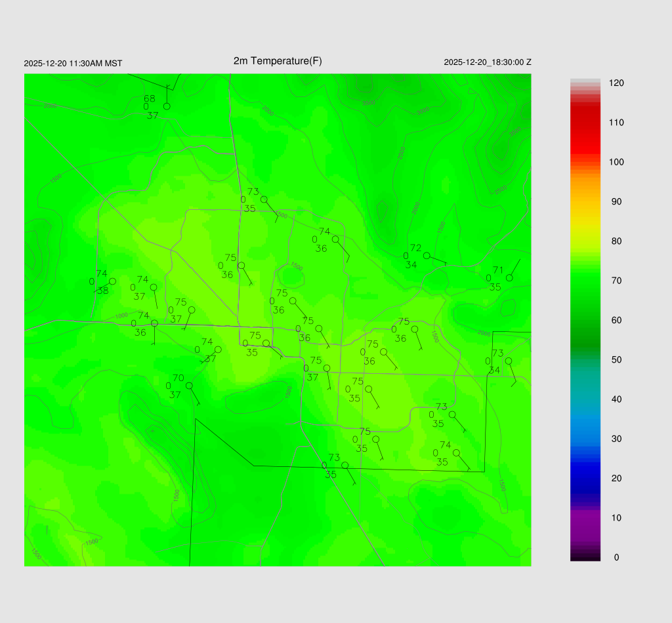Click the 72°F station circle marker
This screenshot has height=623, width=672.
pos(427,256)
